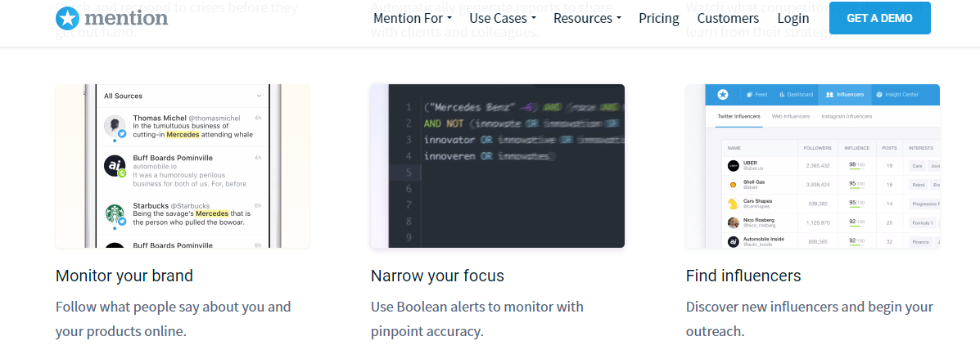
Task: Click the Formula 1 interest tag
Action: 923,222
